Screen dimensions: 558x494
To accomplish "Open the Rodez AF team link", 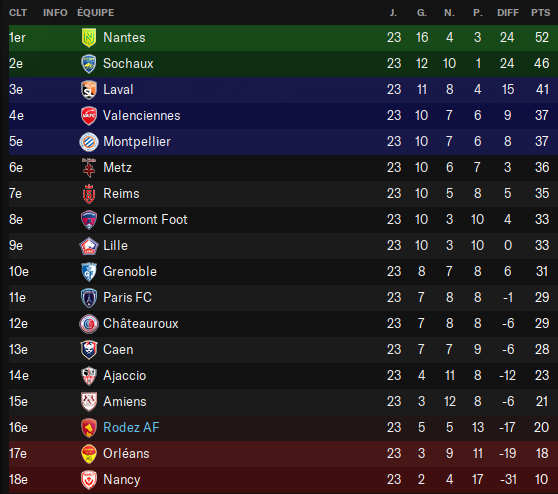I will click(x=131, y=427).
